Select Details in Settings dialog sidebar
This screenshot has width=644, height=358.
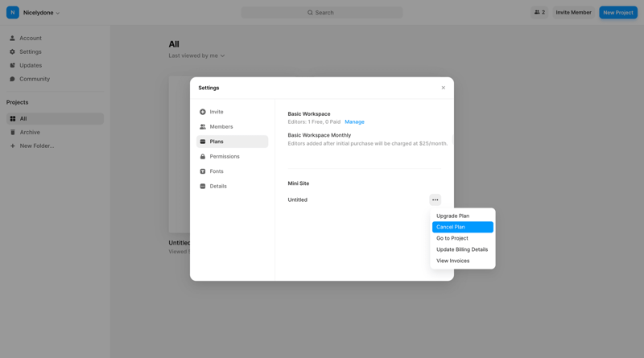pyautogui.click(x=232, y=186)
